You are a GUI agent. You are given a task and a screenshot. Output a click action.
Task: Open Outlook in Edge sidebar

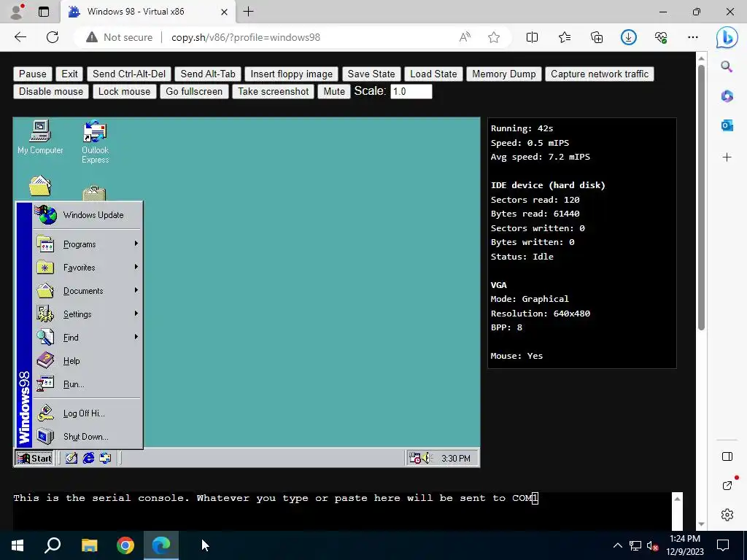(x=727, y=125)
